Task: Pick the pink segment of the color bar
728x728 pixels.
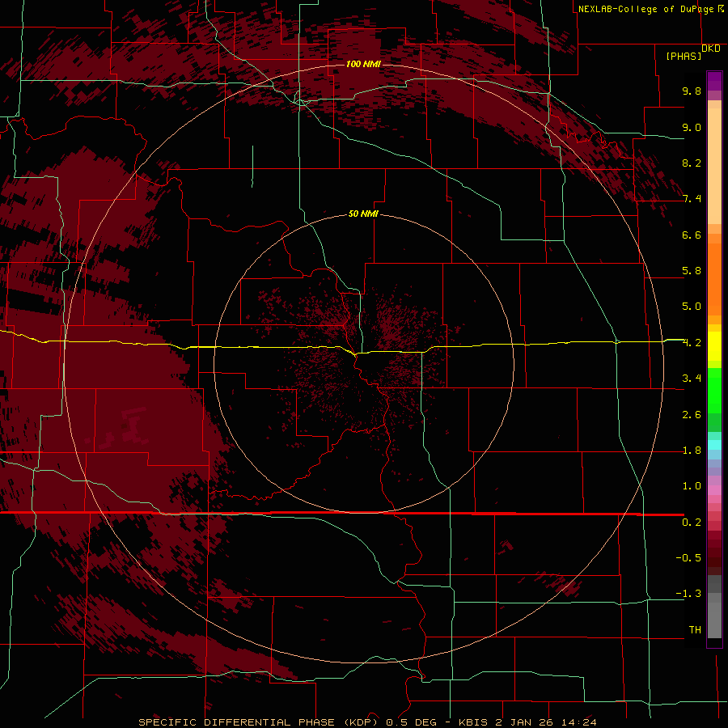Action: 714,490
